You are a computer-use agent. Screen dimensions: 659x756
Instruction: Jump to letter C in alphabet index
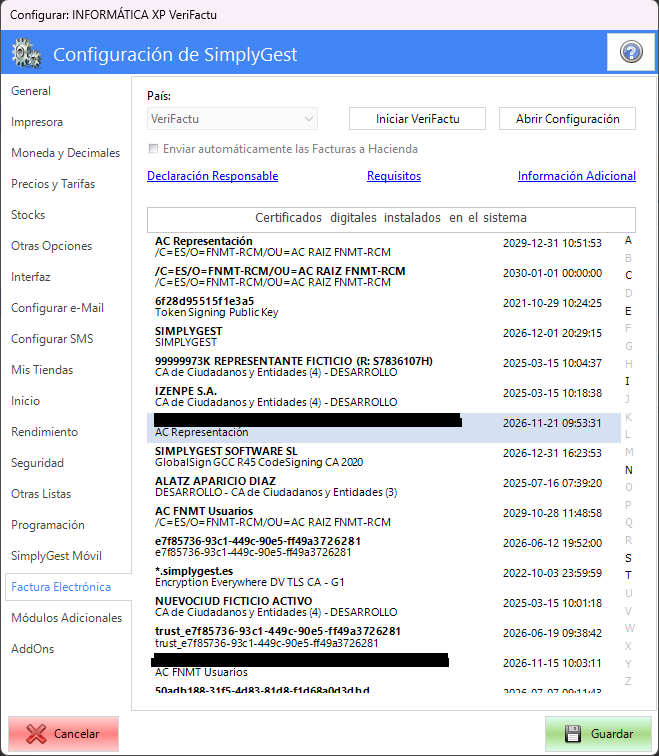point(628,275)
